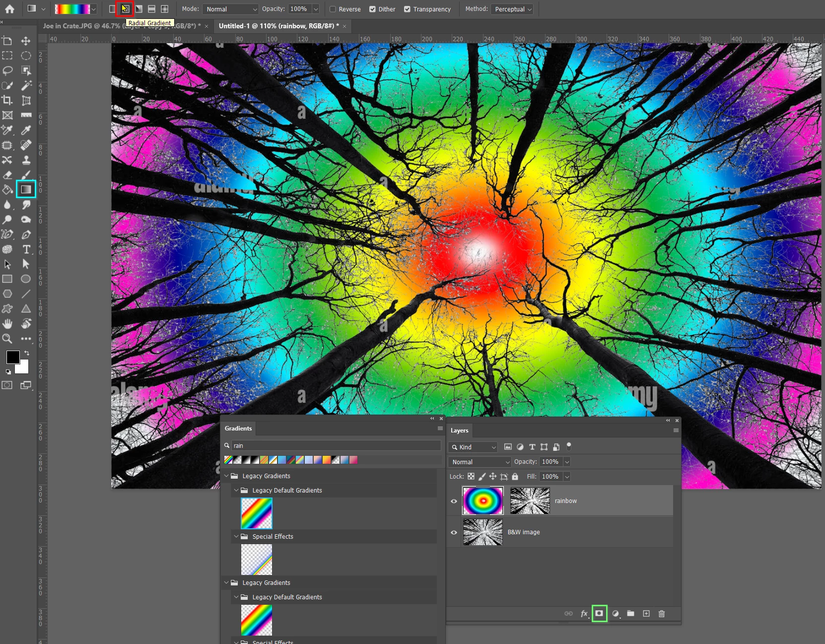Click the Diamond Gradient style icon
This screenshot has width=825, height=644.
click(165, 9)
